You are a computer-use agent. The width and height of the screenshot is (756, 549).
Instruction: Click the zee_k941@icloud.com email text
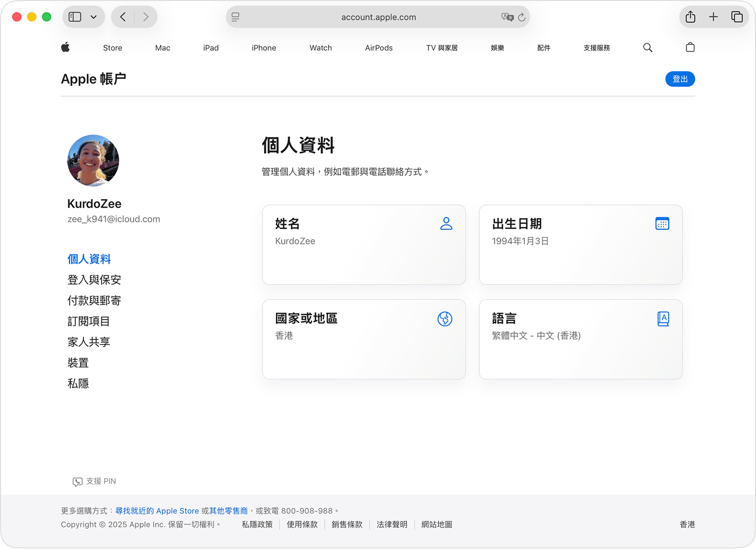click(114, 219)
